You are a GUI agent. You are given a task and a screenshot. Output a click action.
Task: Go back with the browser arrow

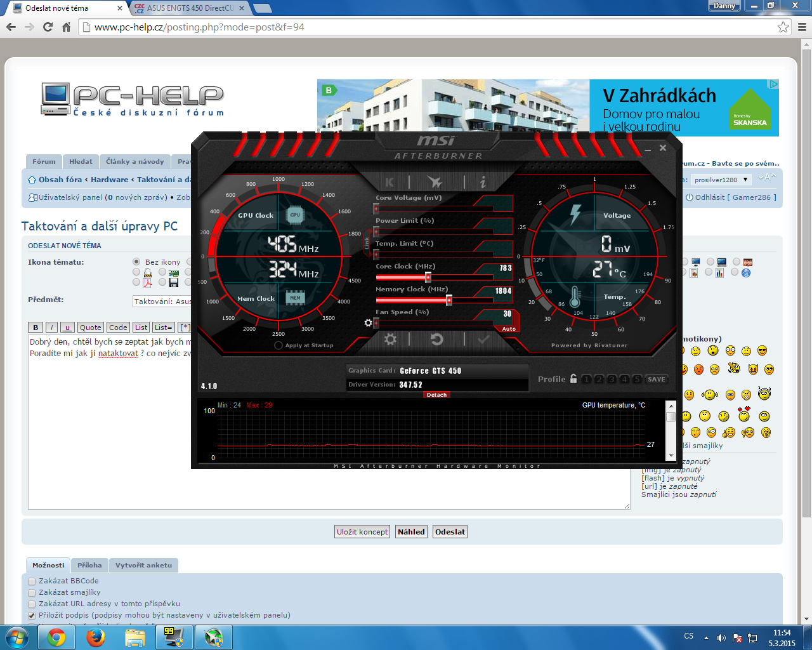[11, 27]
